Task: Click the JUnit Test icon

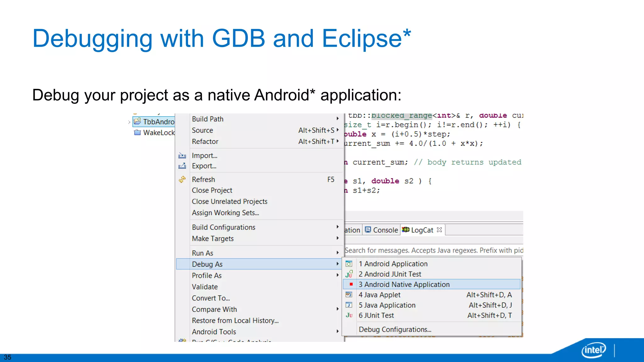Action: 349,315
